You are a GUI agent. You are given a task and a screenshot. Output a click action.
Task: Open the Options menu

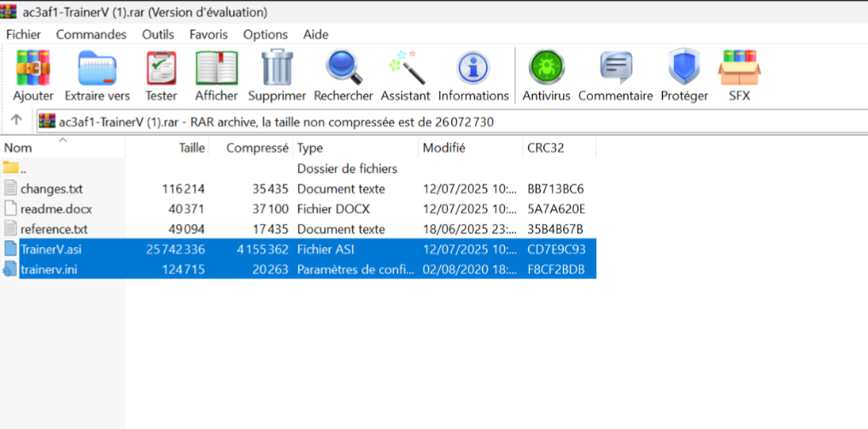tap(265, 34)
